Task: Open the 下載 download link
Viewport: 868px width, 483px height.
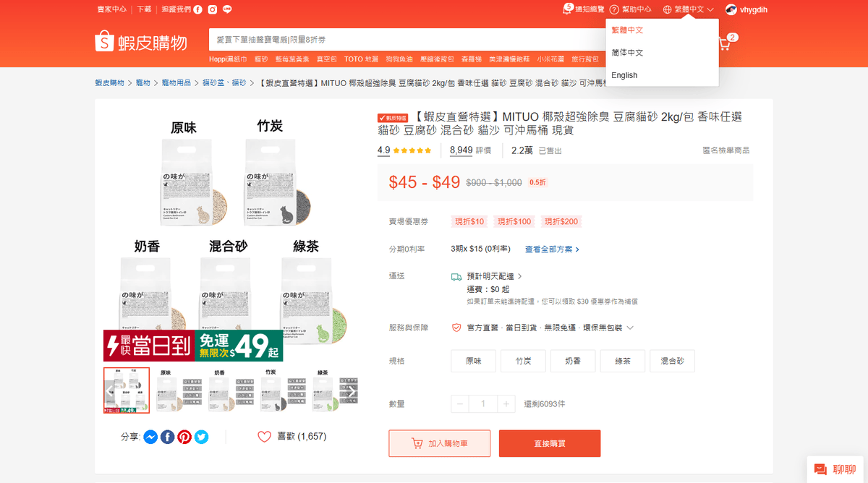Action: pos(145,9)
